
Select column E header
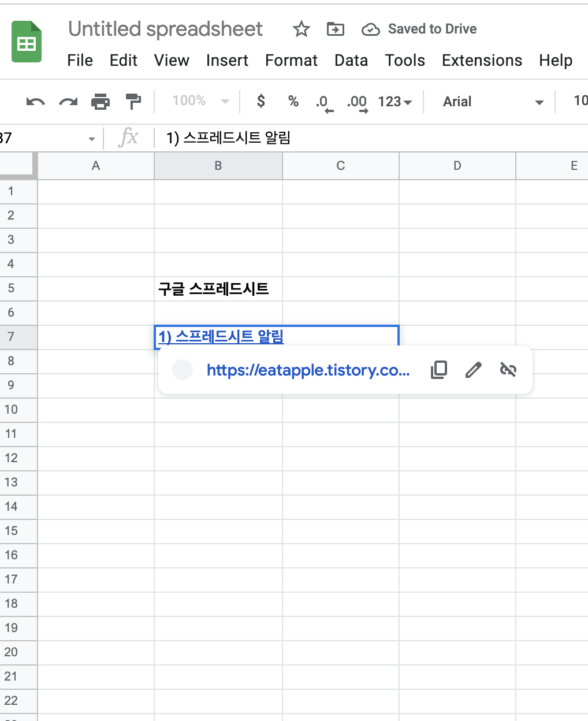tap(552, 166)
